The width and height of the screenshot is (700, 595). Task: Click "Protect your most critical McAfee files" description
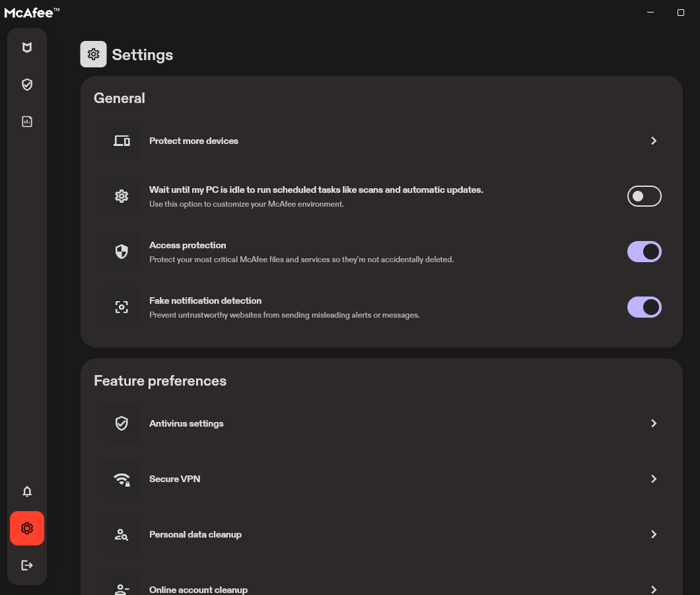[x=301, y=260]
